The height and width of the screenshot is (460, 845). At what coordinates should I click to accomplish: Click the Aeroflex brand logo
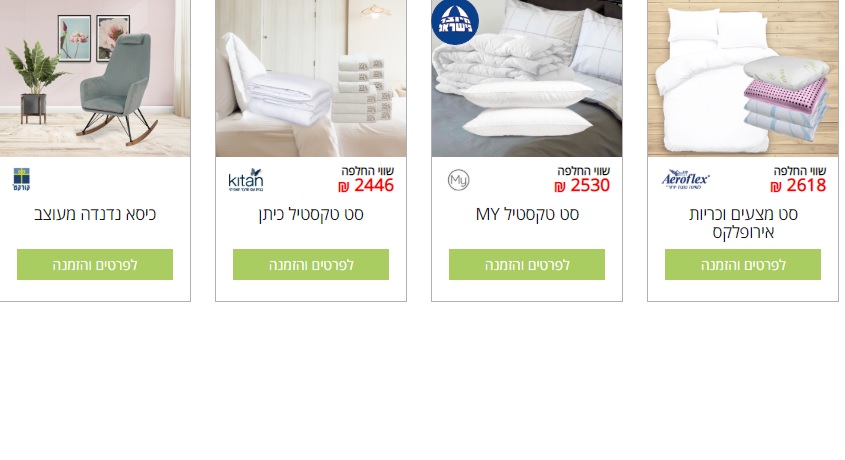685,180
